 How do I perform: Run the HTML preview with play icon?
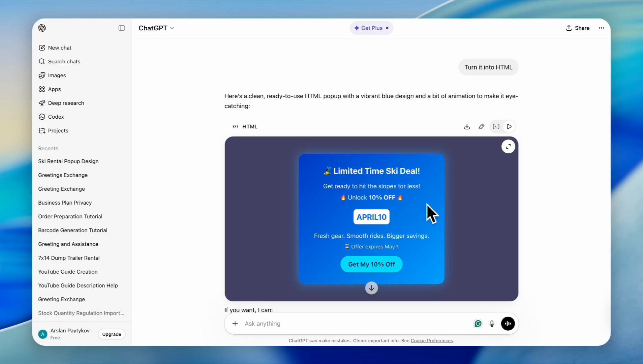point(509,127)
